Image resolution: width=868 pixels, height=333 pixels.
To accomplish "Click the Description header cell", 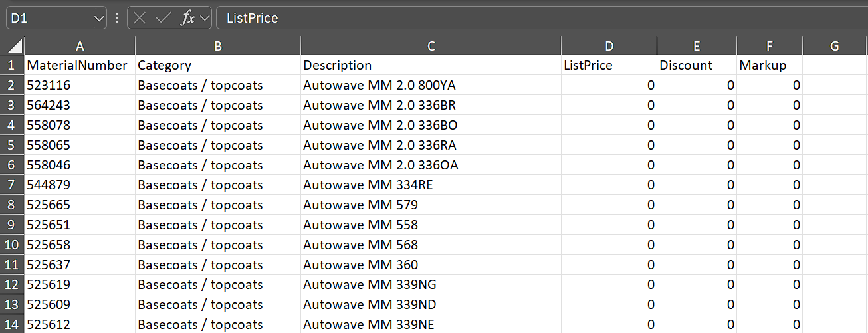I will 431,65.
